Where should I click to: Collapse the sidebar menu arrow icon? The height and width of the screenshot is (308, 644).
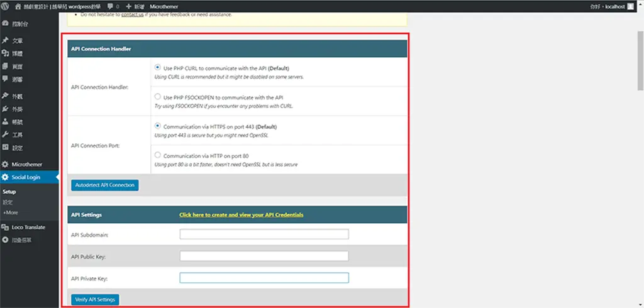[5, 240]
